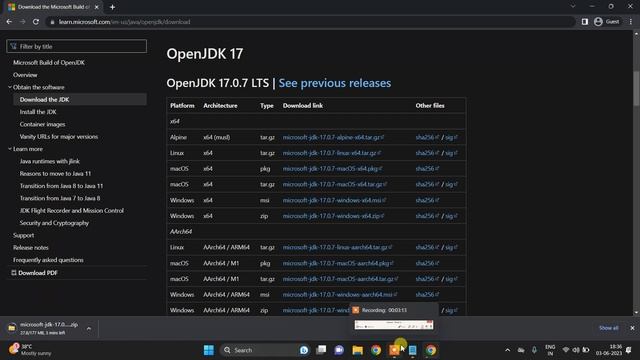This screenshot has height=360, width=640.
Task: Open sig file for Linux x64 row
Action: [451, 153]
